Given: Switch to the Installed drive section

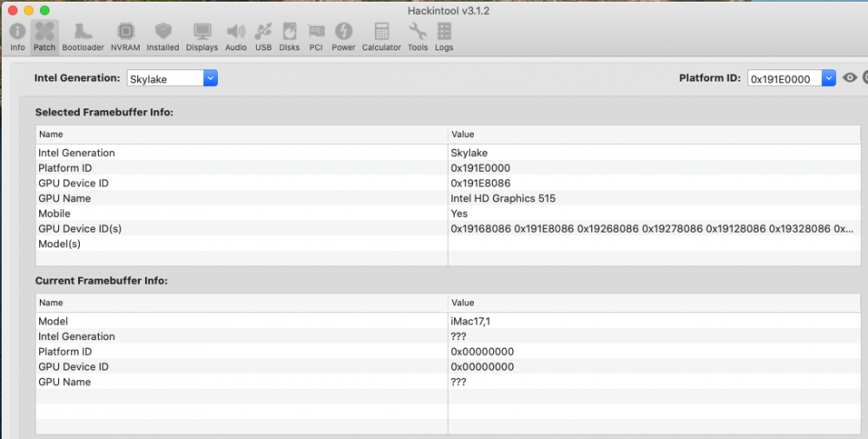Looking at the screenshot, I should (x=162, y=36).
